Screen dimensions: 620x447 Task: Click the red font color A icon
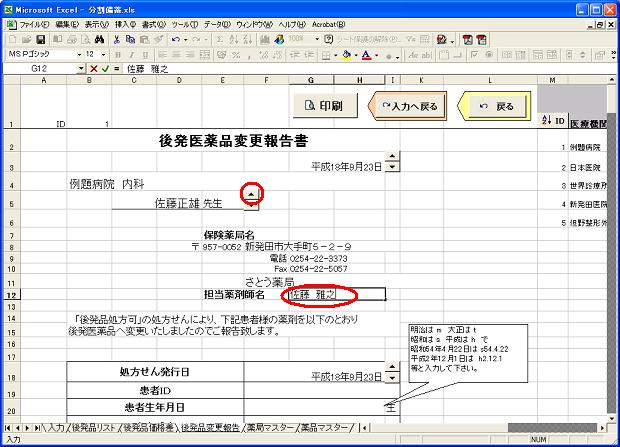click(366, 54)
